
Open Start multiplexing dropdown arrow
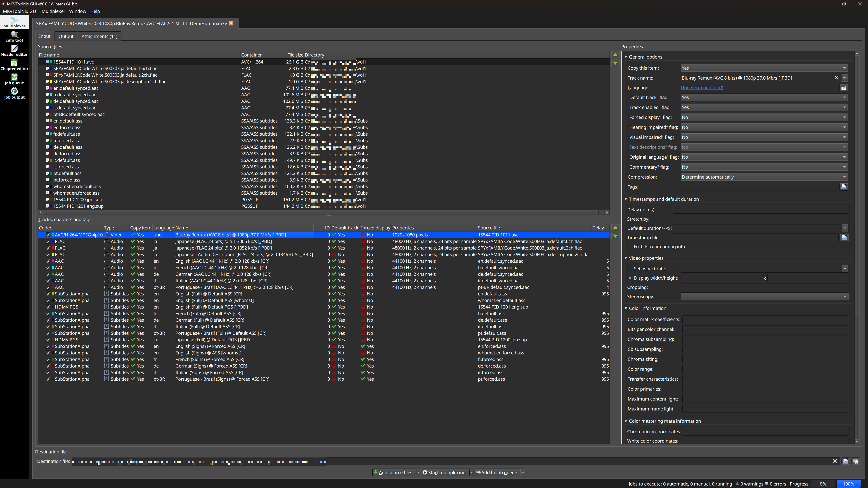click(x=471, y=472)
